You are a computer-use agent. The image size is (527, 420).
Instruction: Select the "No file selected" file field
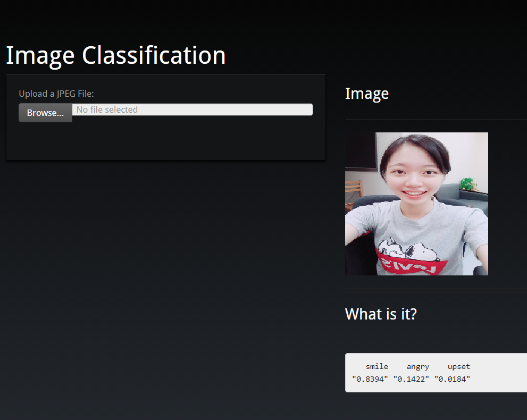click(x=193, y=110)
